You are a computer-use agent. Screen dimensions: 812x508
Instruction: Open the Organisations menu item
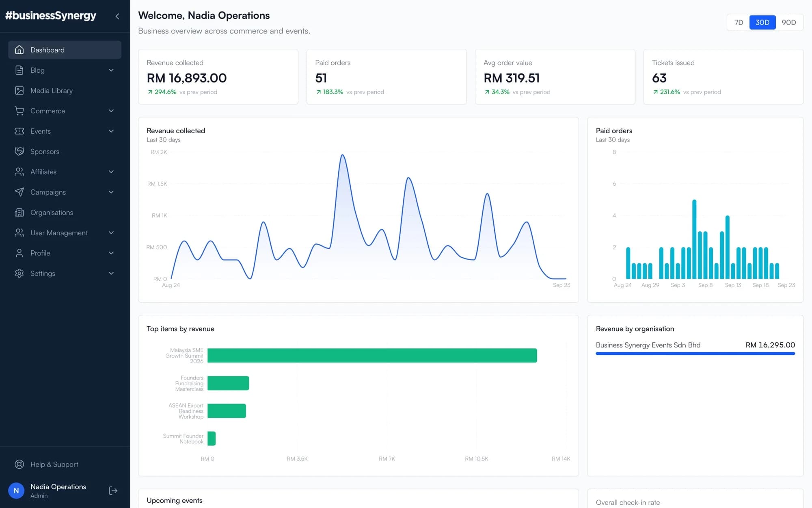coord(65,212)
